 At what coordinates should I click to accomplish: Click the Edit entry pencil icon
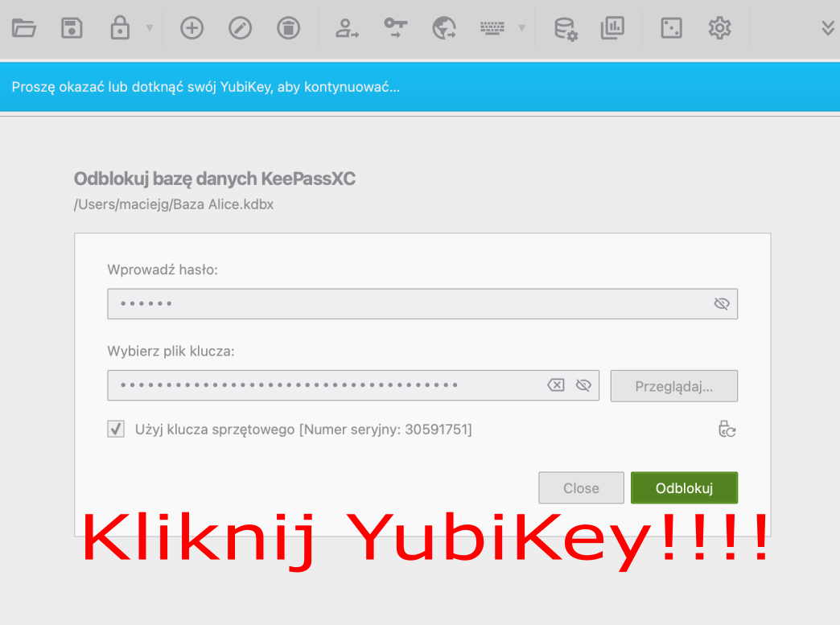[240, 28]
